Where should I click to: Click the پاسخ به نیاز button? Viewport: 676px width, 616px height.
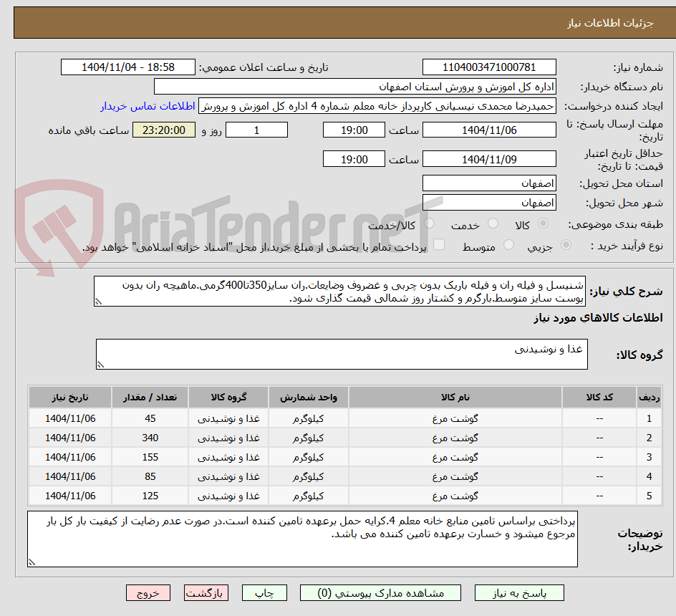(x=519, y=592)
